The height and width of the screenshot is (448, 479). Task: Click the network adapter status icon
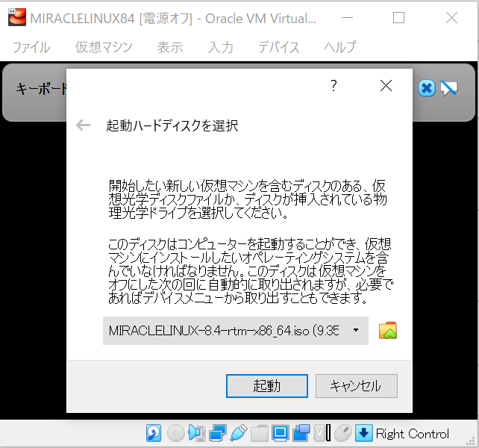218,433
